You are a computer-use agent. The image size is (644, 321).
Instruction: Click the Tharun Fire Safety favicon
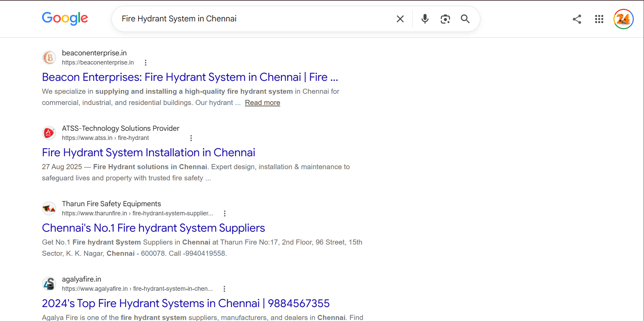click(x=49, y=208)
